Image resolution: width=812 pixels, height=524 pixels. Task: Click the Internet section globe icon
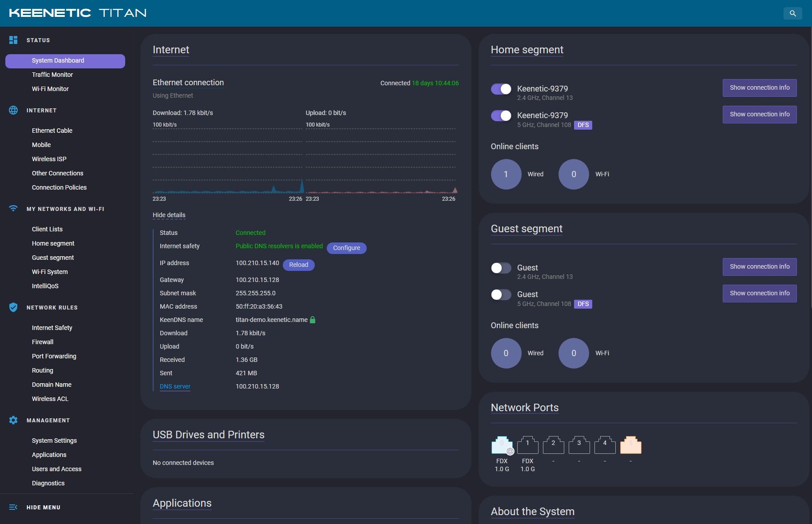click(x=13, y=110)
